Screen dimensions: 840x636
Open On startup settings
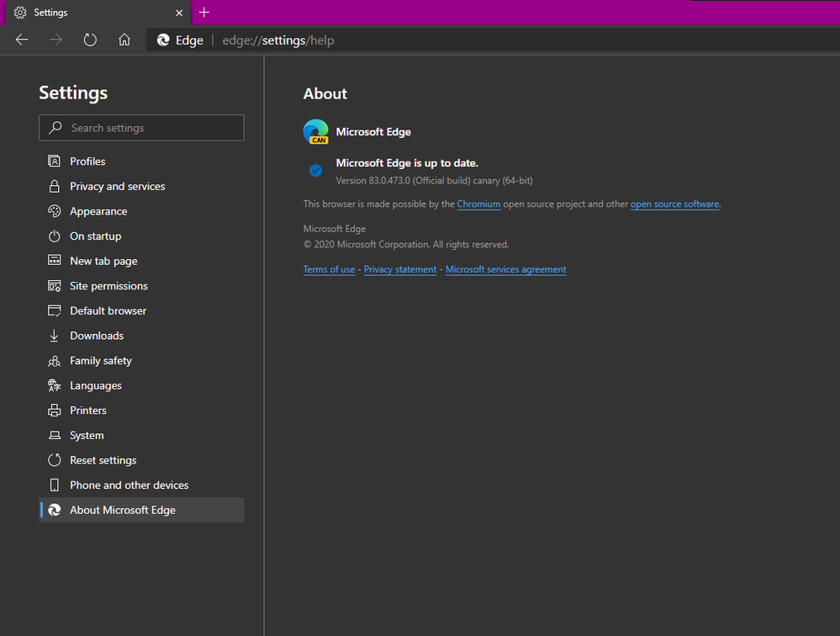point(141,236)
